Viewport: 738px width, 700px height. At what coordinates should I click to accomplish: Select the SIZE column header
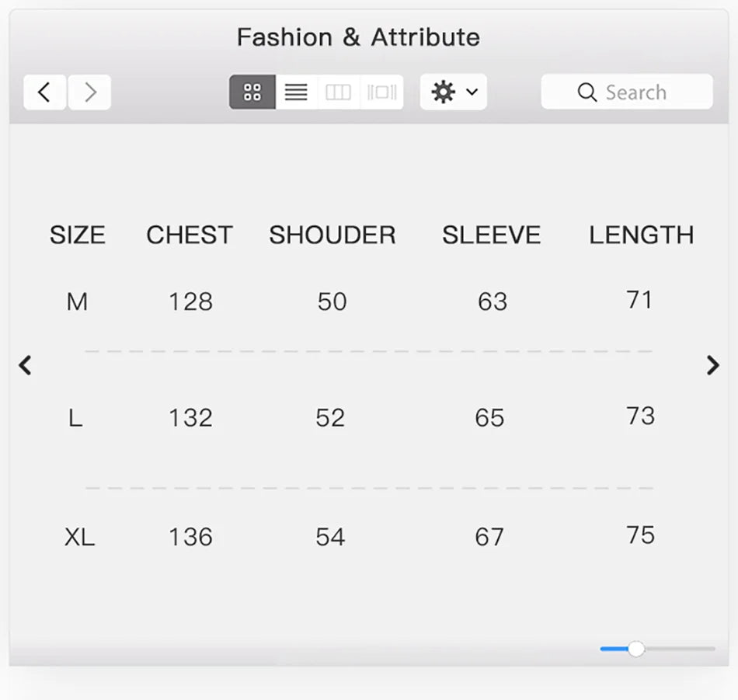point(78,235)
